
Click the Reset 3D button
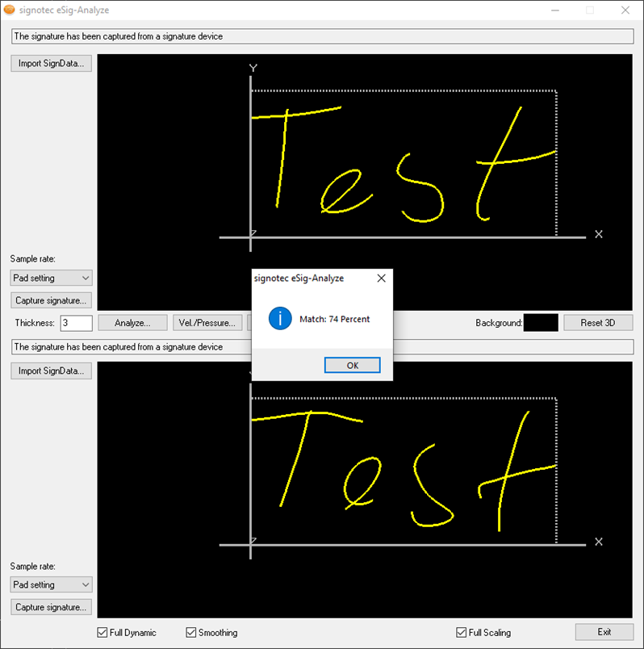tap(598, 323)
